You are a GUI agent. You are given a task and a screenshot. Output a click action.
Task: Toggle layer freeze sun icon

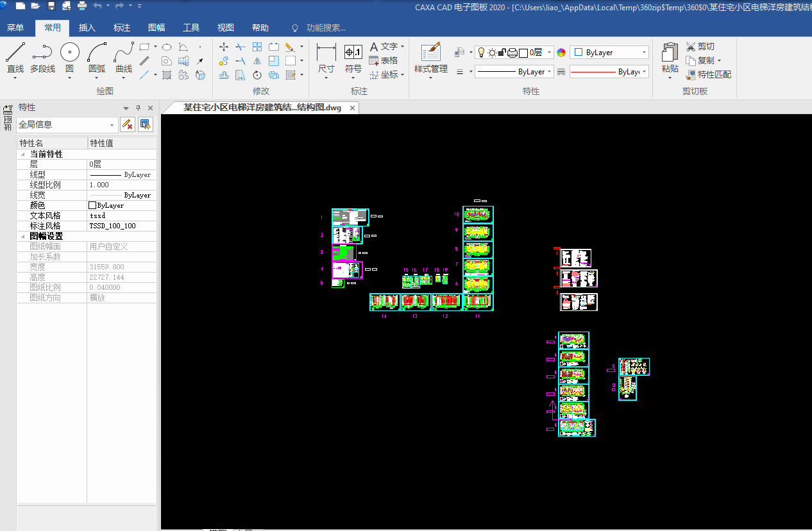coord(492,53)
